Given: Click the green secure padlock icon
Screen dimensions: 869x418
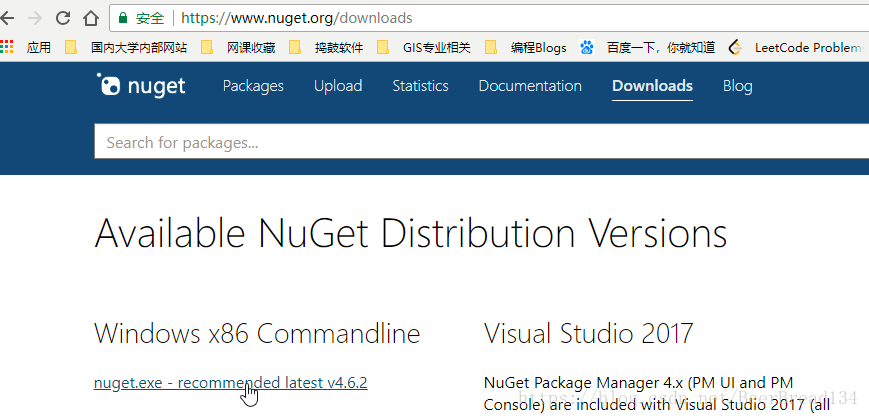Looking at the screenshot, I should (123, 18).
